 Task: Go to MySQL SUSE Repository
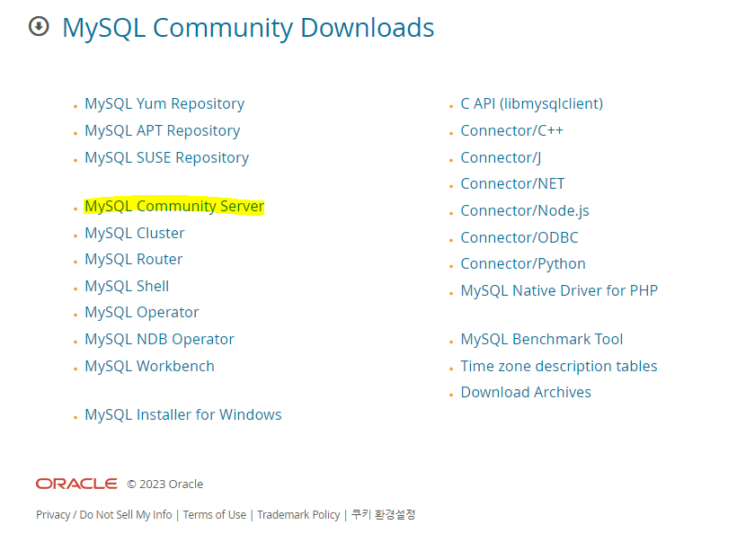coord(167,157)
